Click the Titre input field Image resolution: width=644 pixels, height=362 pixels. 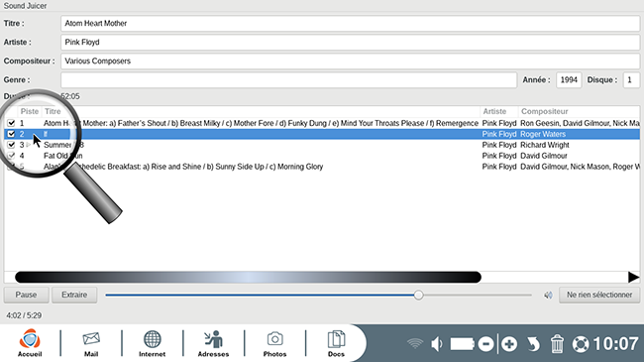(x=351, y=24)
